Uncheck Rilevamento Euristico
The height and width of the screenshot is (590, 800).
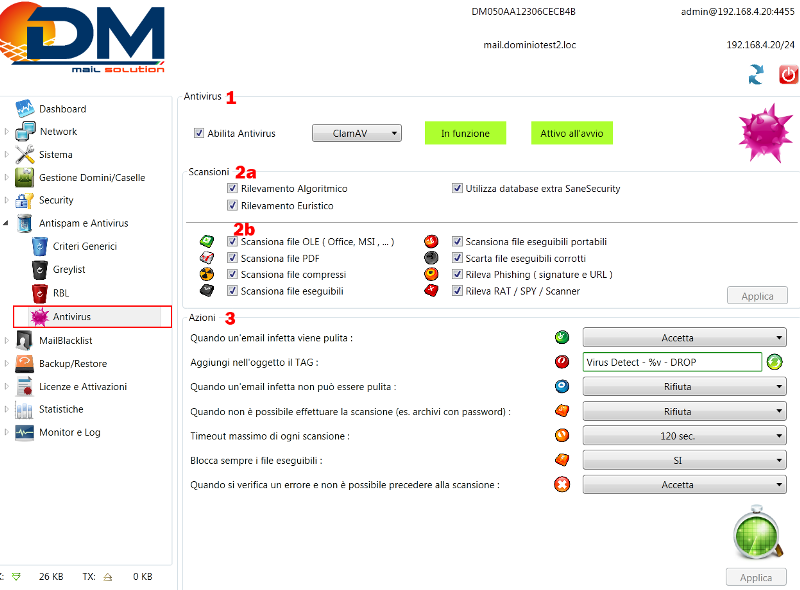click(x=233, y=206)
